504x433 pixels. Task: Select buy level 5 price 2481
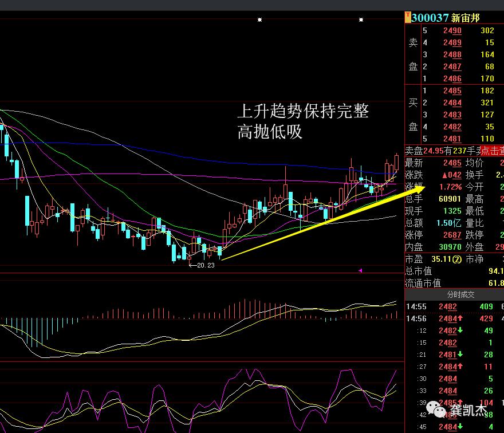(452, 139)
